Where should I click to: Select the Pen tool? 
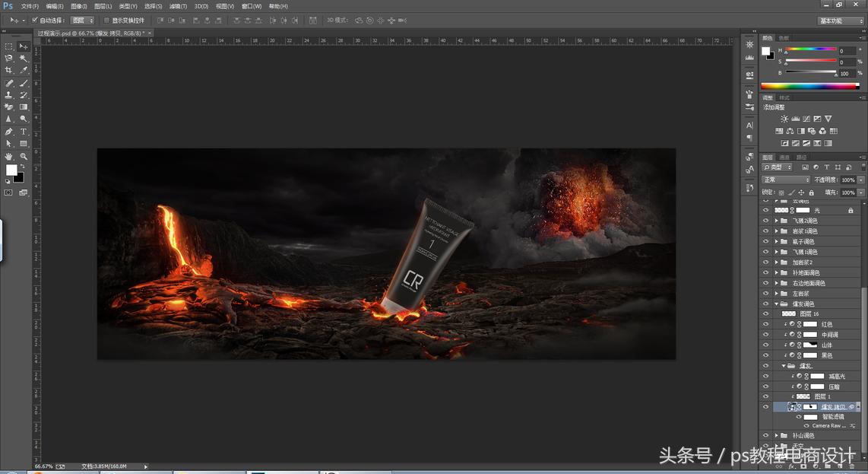pos(9,132)
